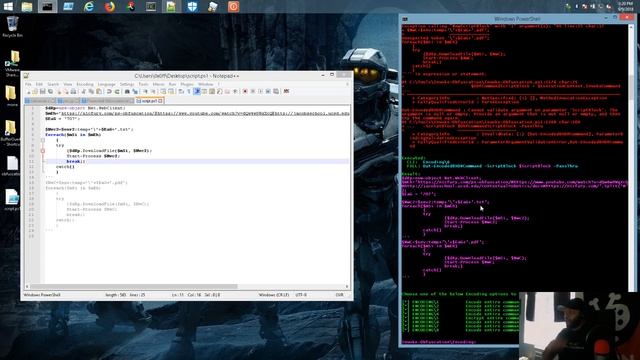Open Windows Defender shield taskbar icon
Image resolution: width=640 pixels, height=360 pixels.
click(192, 6)
